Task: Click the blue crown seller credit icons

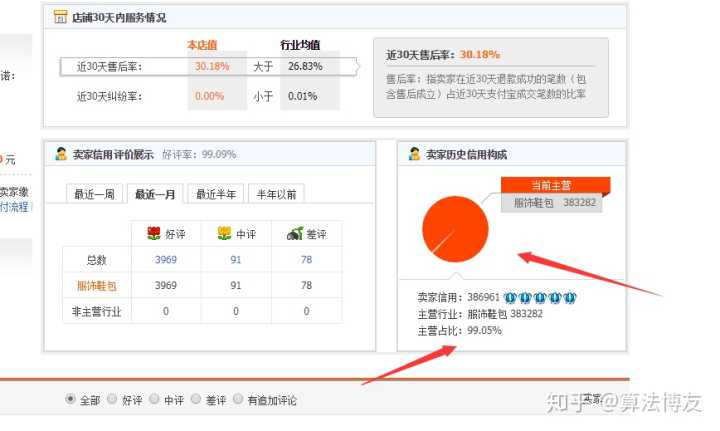Action: (540, 297)
